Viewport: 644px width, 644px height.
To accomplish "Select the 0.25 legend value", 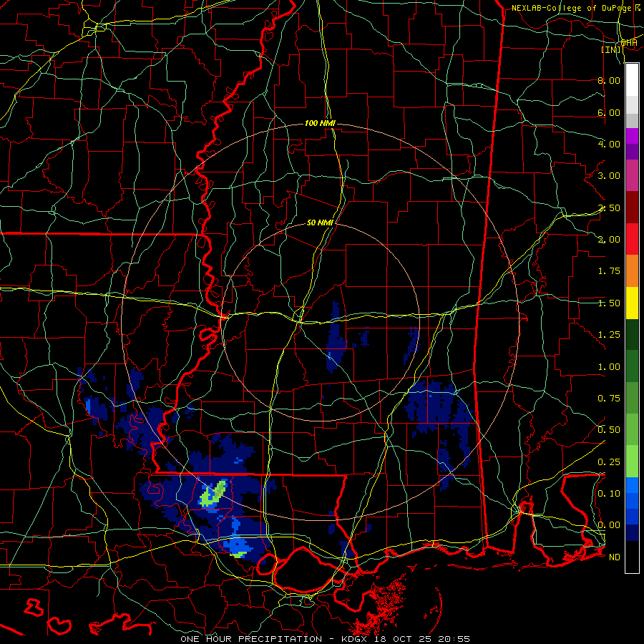I will point(609,462).
